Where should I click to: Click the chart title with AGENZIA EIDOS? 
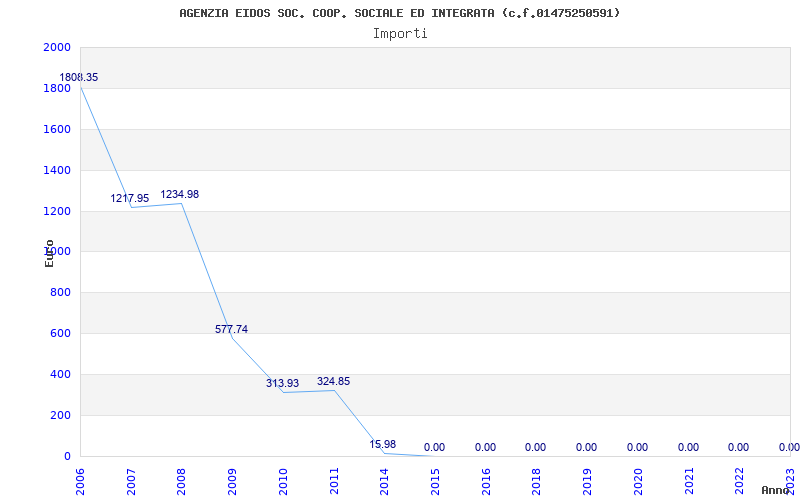click(x=400, y=13)
